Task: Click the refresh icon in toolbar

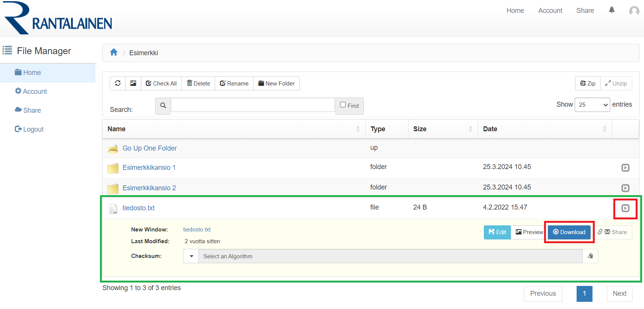Action: (x=118, y=83)
